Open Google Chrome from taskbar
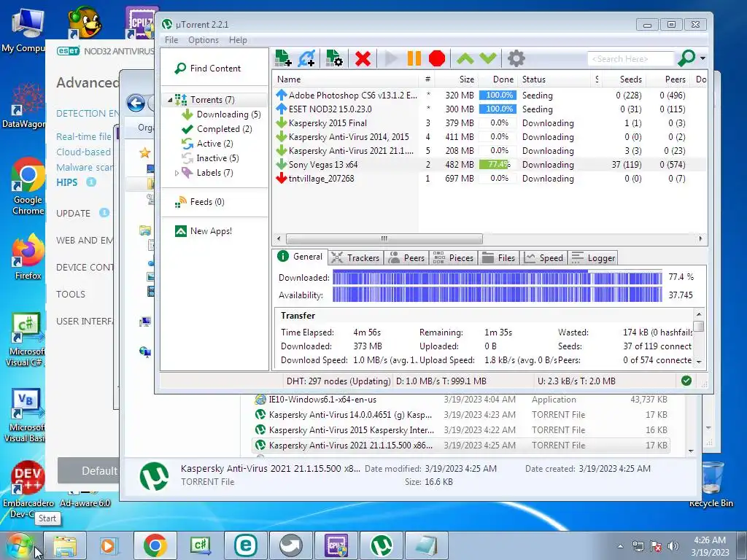 coord(155,545)
